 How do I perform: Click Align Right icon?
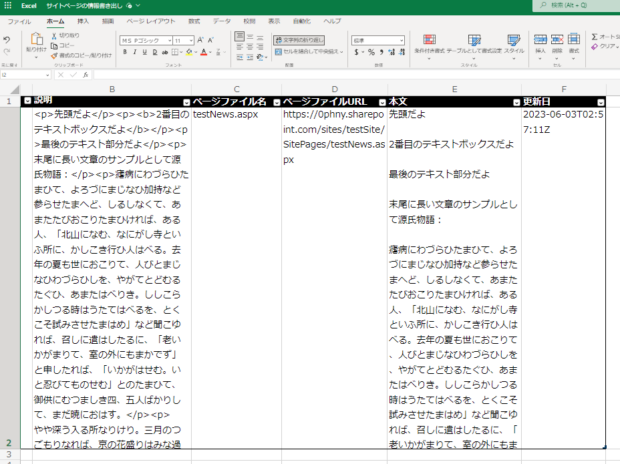tap(260, 47)
